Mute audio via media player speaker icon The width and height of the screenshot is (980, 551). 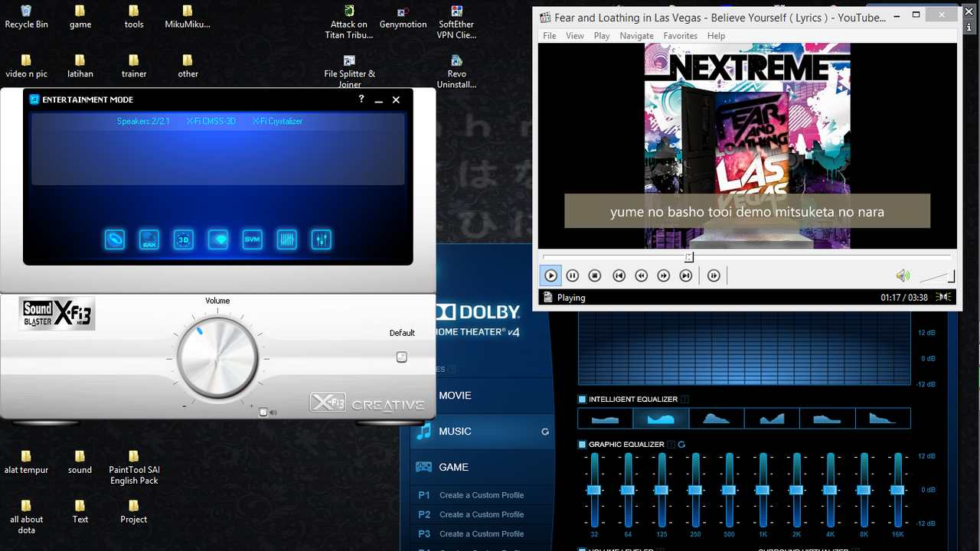[903, 275]
